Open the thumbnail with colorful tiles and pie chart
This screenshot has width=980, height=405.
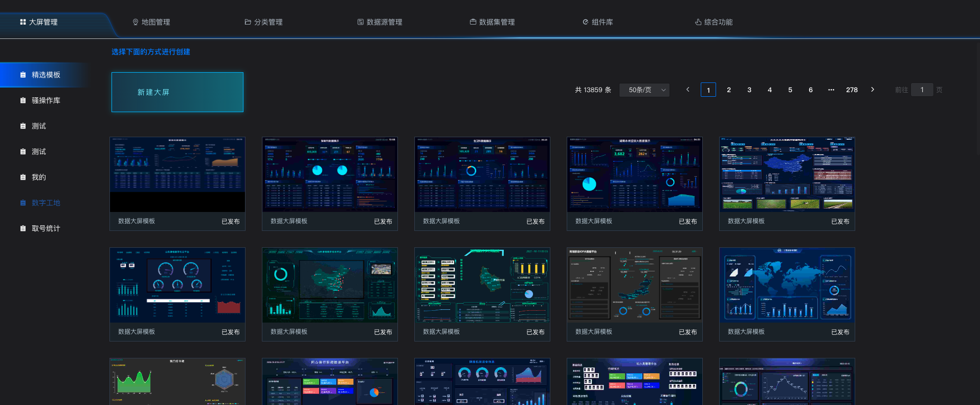tap(330, 381)
